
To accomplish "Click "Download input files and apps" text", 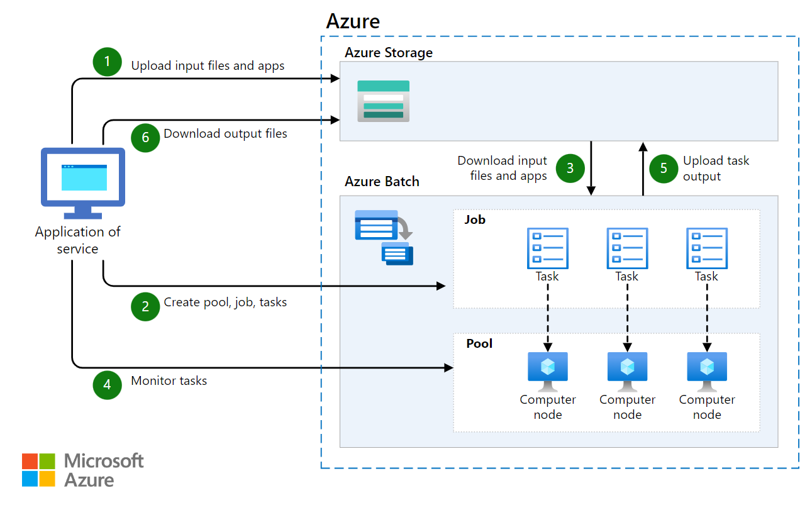I will 502,168.
